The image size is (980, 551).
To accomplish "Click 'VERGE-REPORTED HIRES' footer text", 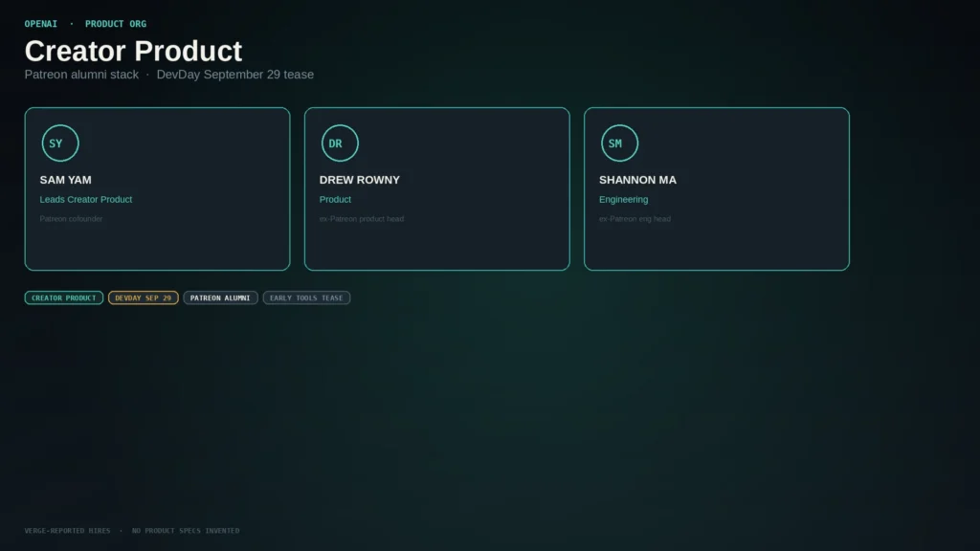I will [68, 530].
